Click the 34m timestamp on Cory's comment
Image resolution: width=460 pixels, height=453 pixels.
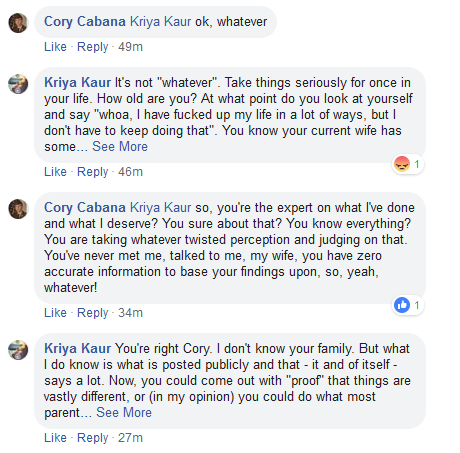[x=130, y=313]
